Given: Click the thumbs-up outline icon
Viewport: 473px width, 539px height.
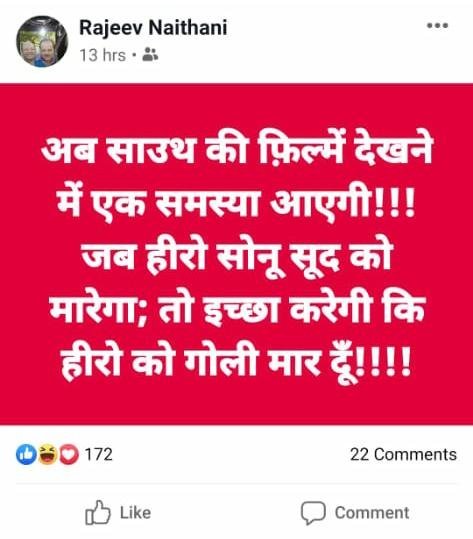Looking at the screenshot, I should (x=98, y=512).
